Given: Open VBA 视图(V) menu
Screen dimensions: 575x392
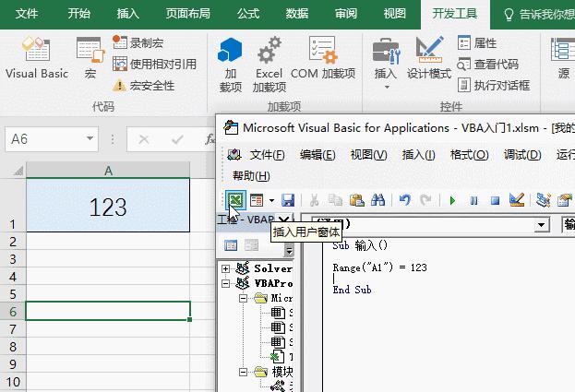Looking at the screenshot, I should pos(368,155).
